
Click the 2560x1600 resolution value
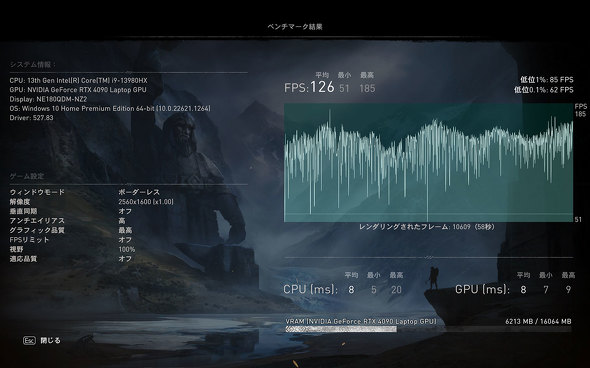tap(146, 202)
